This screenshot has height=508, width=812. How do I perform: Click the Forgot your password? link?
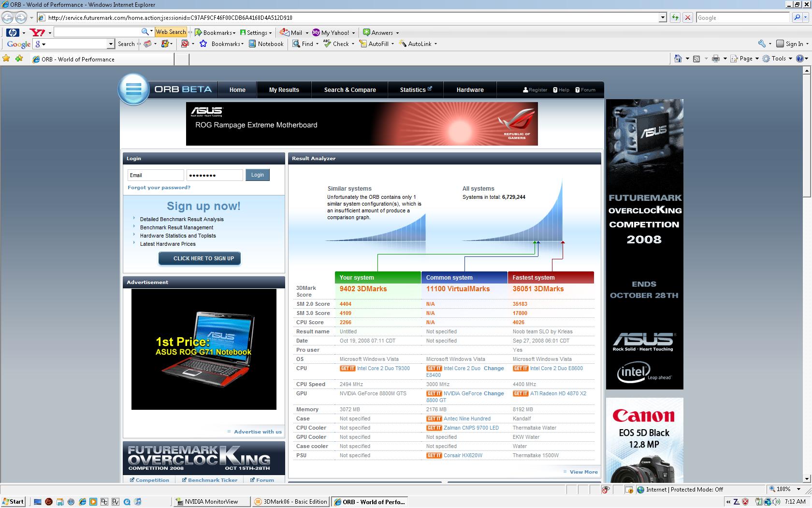[159, 188]
